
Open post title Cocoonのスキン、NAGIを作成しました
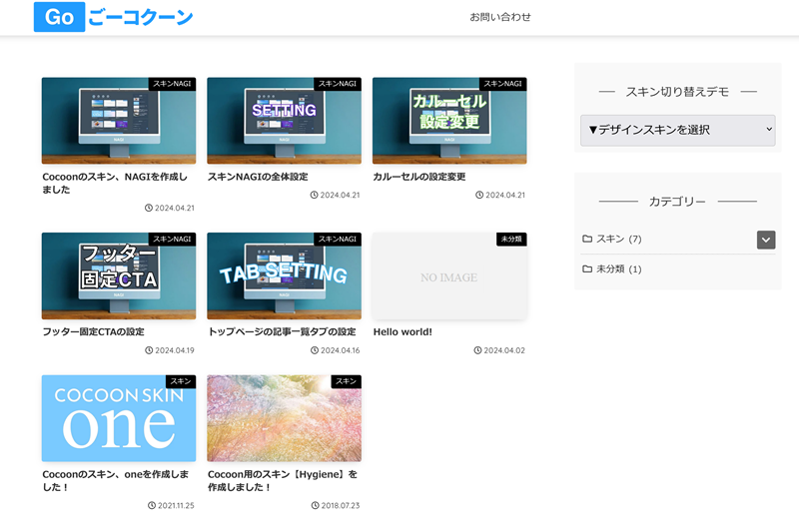115,183
